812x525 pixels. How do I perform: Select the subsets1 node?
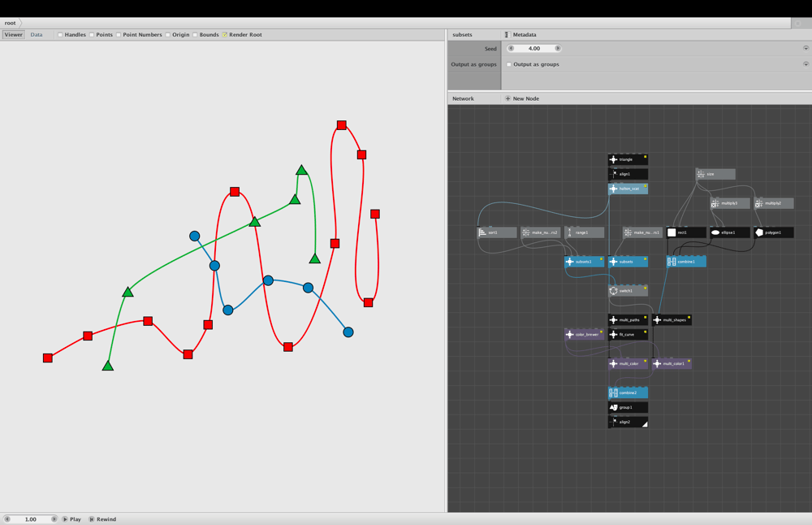click(584, 262)
